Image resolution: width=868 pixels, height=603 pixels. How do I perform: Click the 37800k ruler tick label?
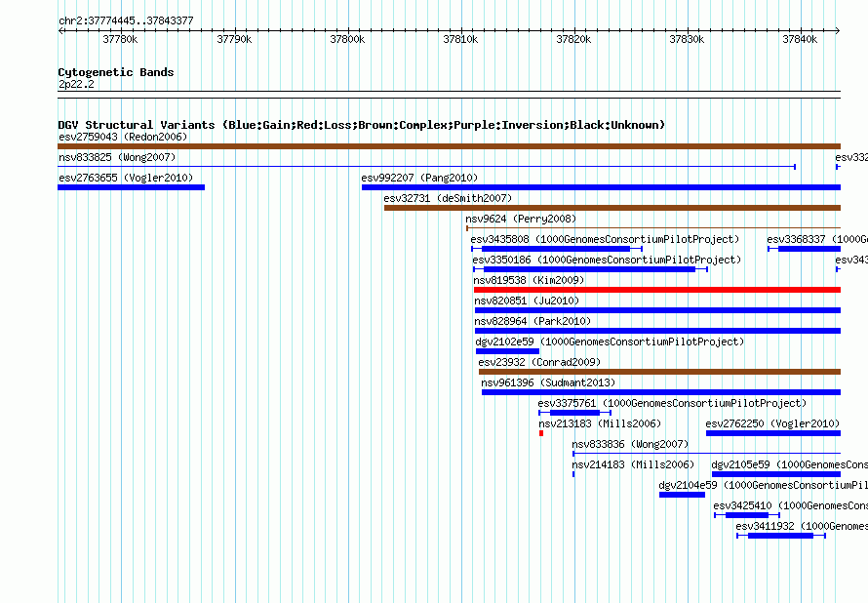pos(347,39)
